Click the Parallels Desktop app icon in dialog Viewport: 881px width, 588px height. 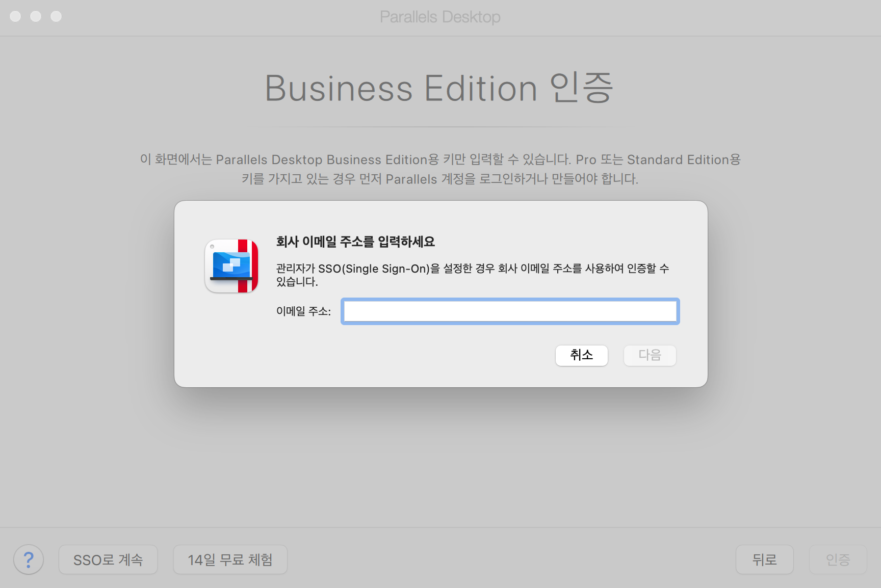(231, 266)
